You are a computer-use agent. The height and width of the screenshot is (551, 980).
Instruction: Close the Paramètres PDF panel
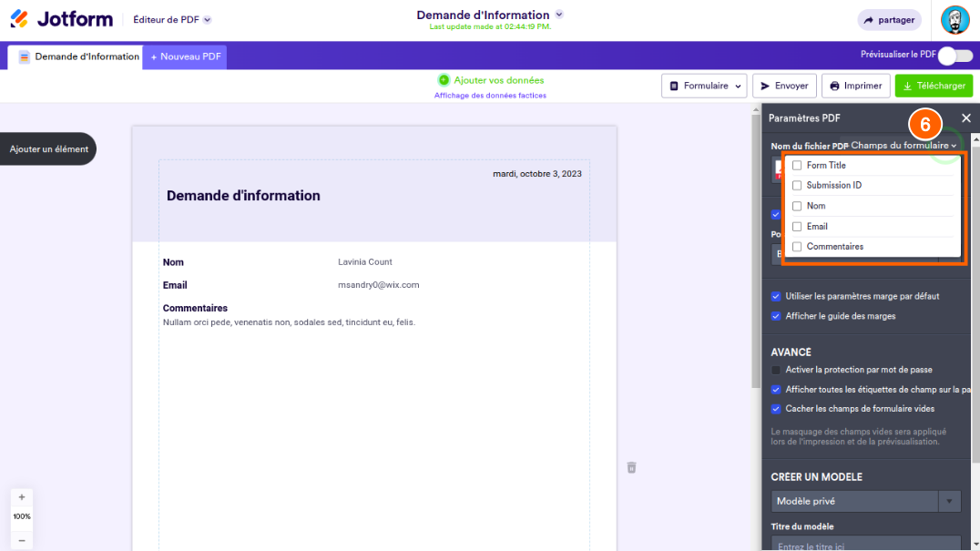click(966, 117)
